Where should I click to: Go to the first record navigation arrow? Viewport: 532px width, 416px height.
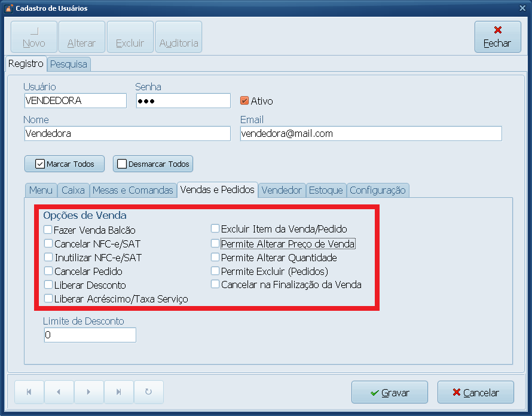click(x=29, y=392)
